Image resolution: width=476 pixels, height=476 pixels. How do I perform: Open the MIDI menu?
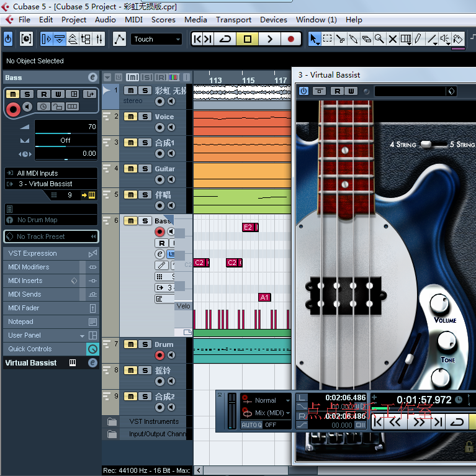(133, 20)
